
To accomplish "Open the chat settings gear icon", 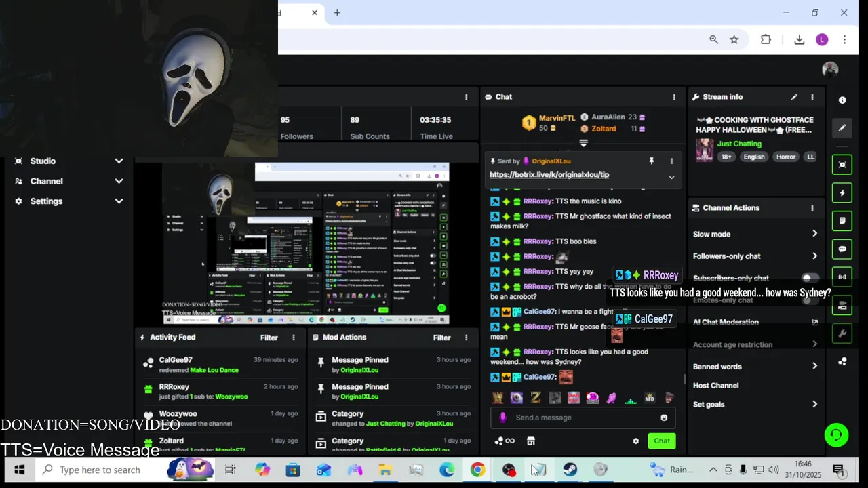I will (x=636, y=441).
